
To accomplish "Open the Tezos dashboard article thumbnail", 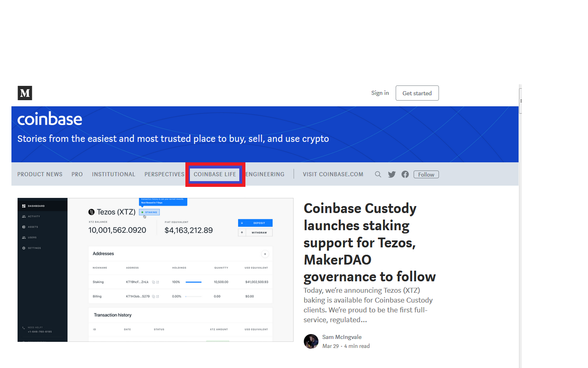I will click(156, 270).
